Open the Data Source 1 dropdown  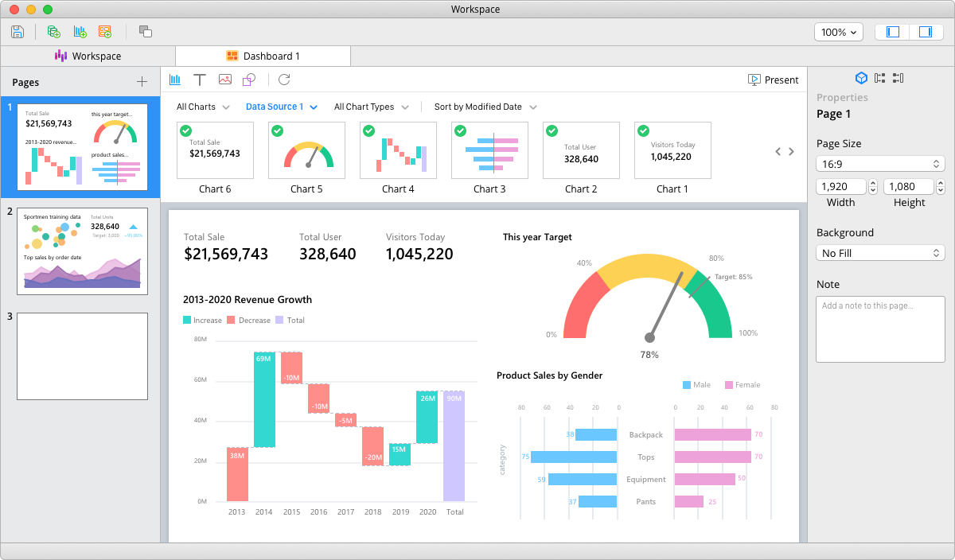tap(282, 107)
